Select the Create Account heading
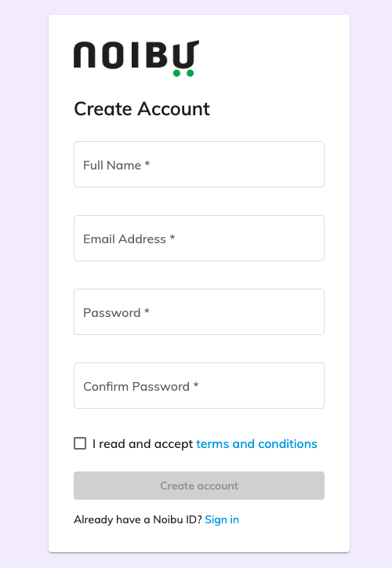392x568 pixels. click(x=142, y=109)
